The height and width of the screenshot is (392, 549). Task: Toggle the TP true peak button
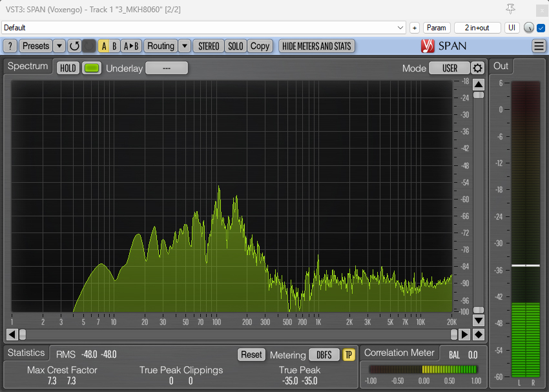[349, 355]
